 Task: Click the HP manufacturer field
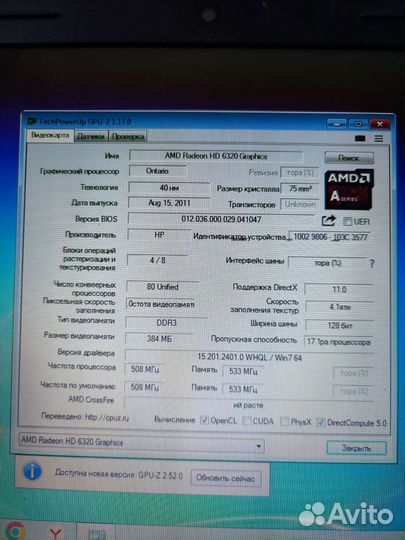click(x=159, y=235)
